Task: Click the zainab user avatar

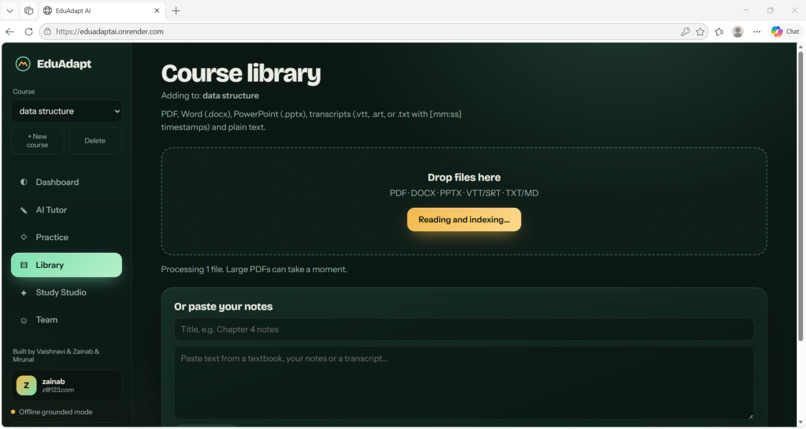Action: (26, 385)
